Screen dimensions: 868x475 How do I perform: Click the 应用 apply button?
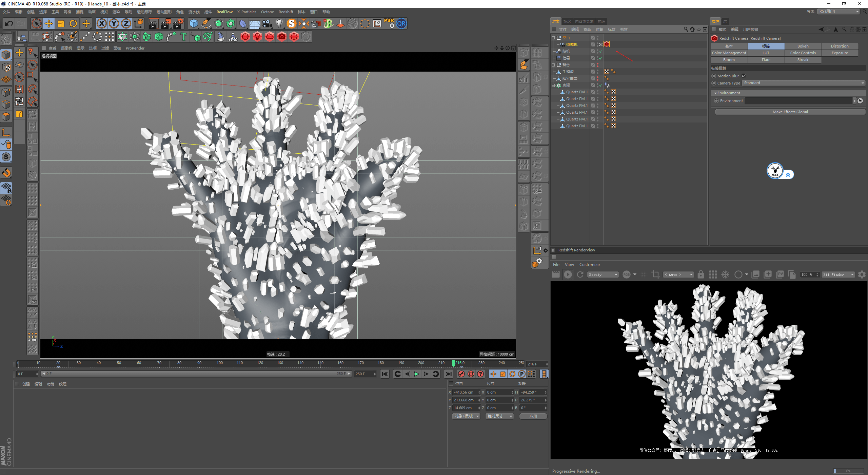533,416
